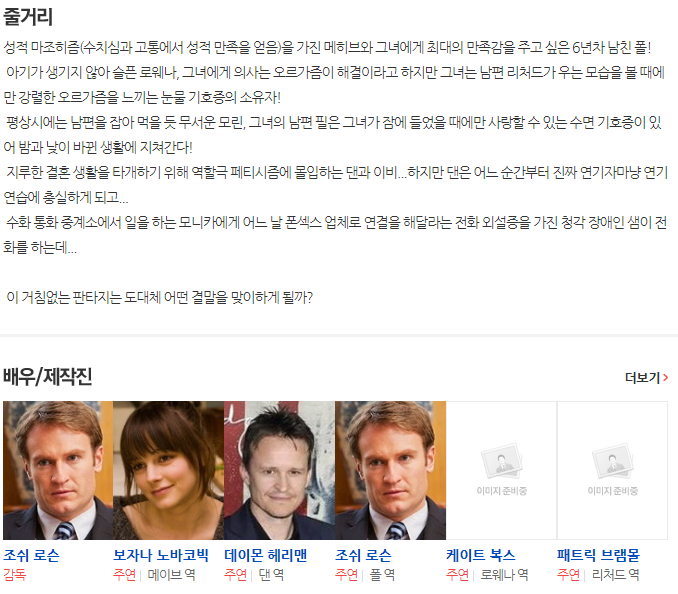The height and width of the screenshot is (594, 678).
Task: Click the 줄거리 section heading
Action: click(28, 17)
